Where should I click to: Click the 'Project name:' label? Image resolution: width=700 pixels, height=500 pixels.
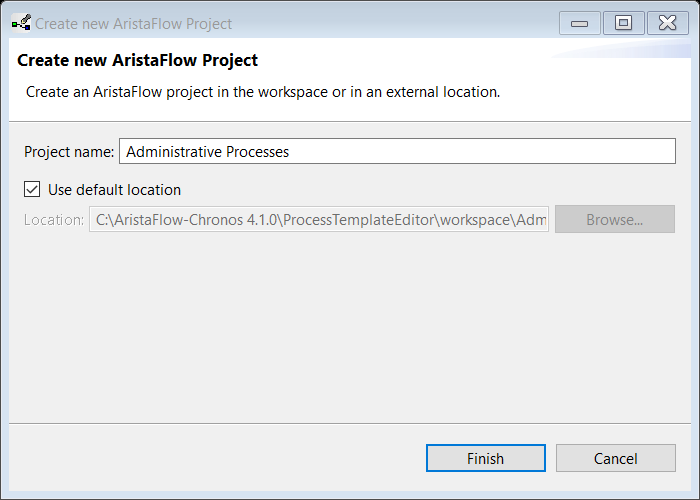point(69,152)
